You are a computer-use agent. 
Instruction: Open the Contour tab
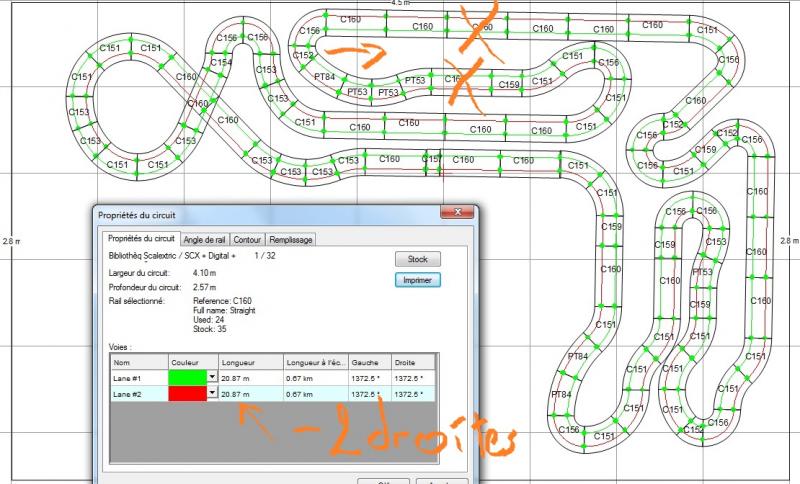(248, 240)
